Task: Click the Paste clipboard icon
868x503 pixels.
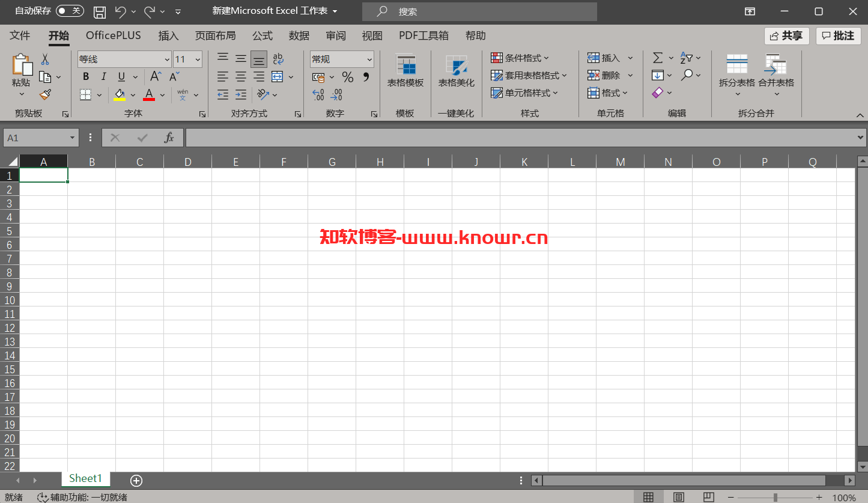Action: [22, 65]
